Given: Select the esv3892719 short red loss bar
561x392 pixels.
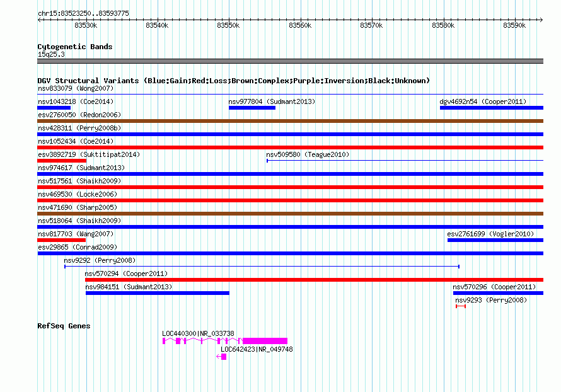Looking at the screenshot, I should 62,161.
